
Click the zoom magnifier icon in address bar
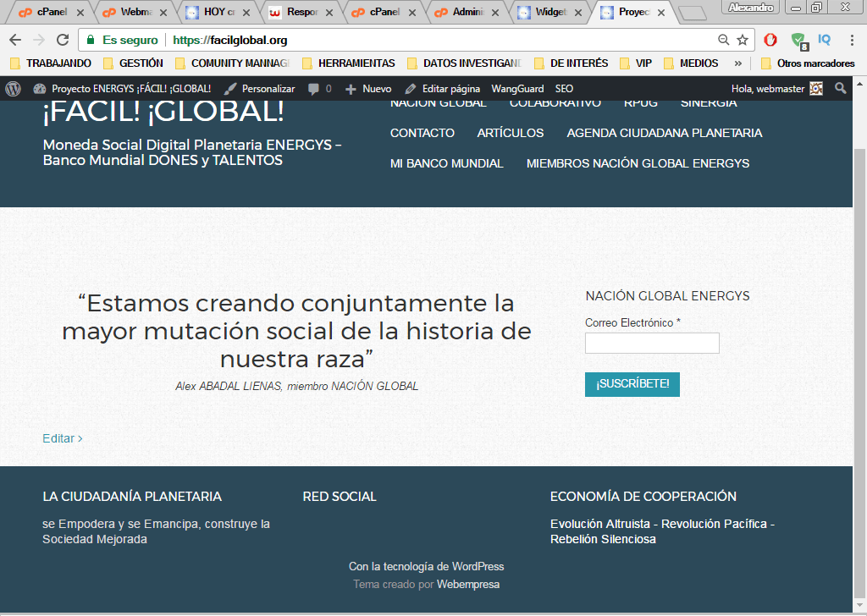723,40
